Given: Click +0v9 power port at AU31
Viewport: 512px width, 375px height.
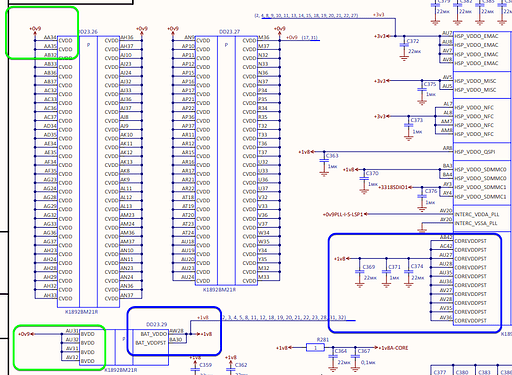Looking at the screenshot, I should click(x=26, y=334).
